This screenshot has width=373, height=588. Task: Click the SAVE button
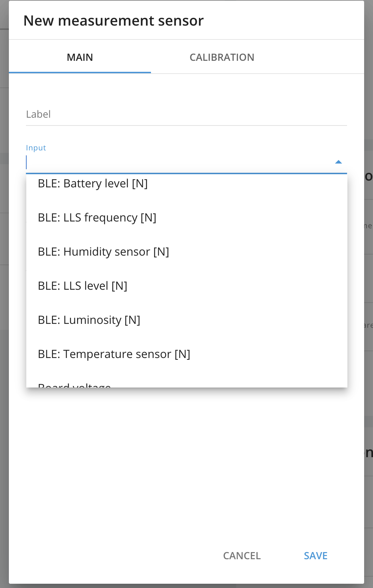(x=315, y=556)
